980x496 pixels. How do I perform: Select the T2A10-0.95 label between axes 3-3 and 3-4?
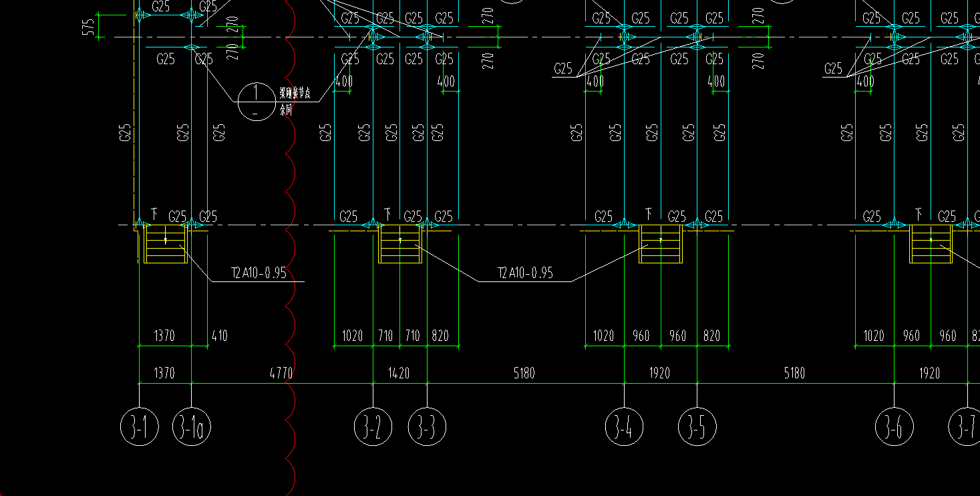525,273
